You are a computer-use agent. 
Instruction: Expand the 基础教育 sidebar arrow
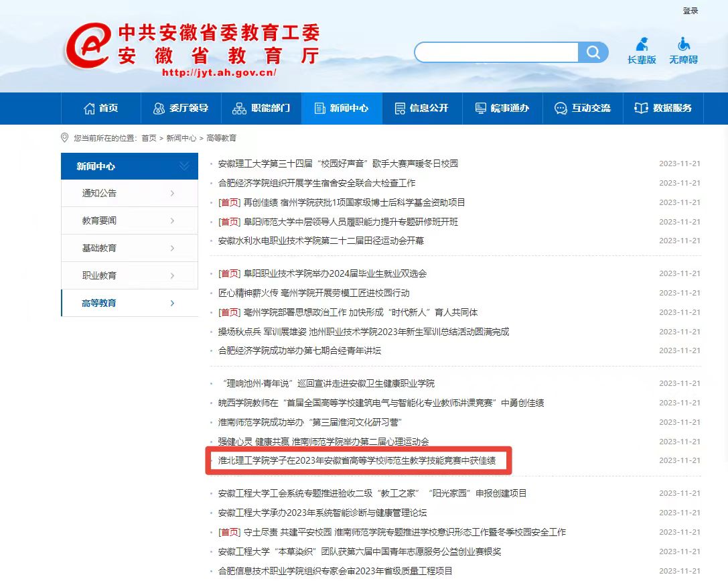coord(172,249)
